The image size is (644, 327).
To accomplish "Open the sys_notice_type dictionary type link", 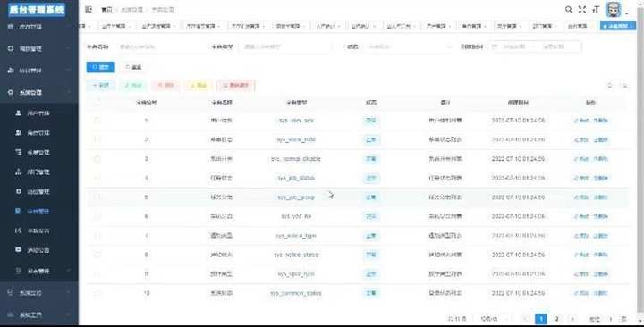I will [296, 236].
